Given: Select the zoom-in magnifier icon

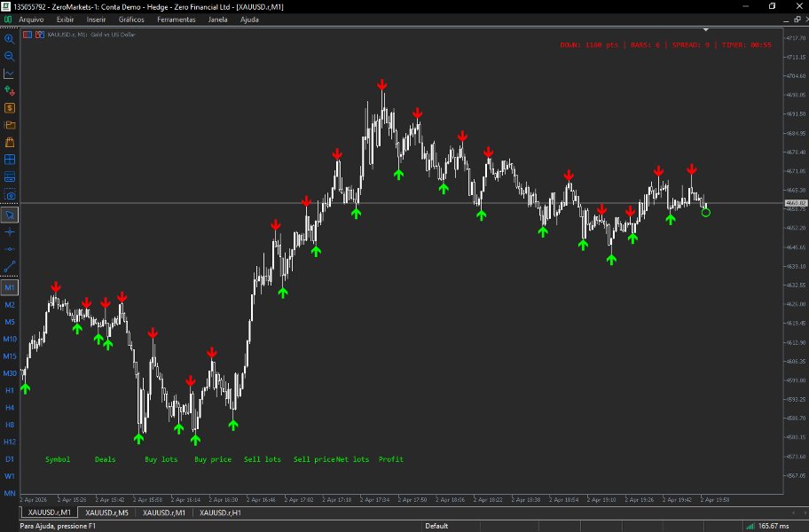Looking at the screenshot, I should point(11,39).
